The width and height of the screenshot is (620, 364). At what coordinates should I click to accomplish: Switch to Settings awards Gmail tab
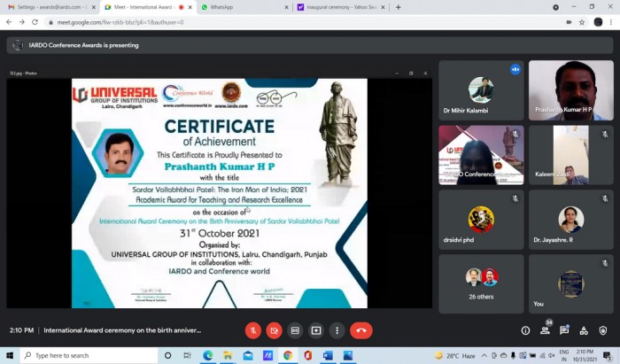[51, 7]
